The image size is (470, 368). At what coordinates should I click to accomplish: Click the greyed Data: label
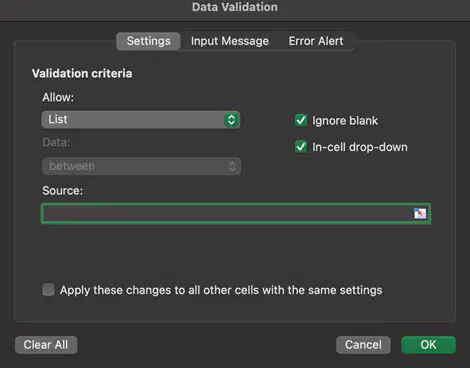point(56,142)
